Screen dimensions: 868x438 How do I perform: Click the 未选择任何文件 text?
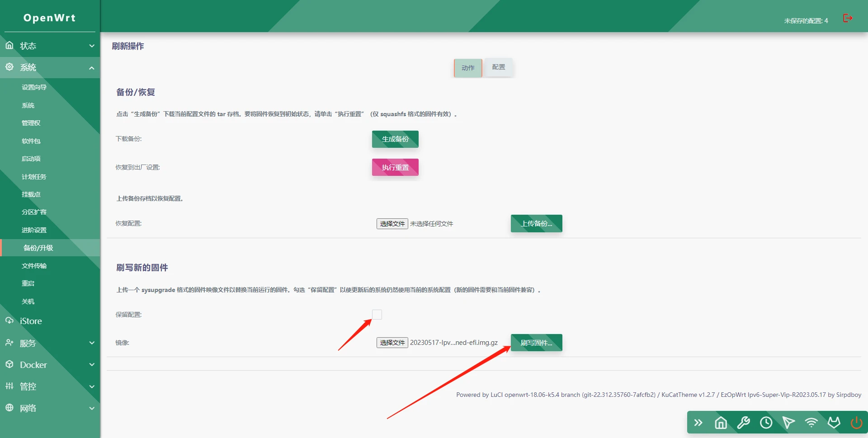click(432, 224)
